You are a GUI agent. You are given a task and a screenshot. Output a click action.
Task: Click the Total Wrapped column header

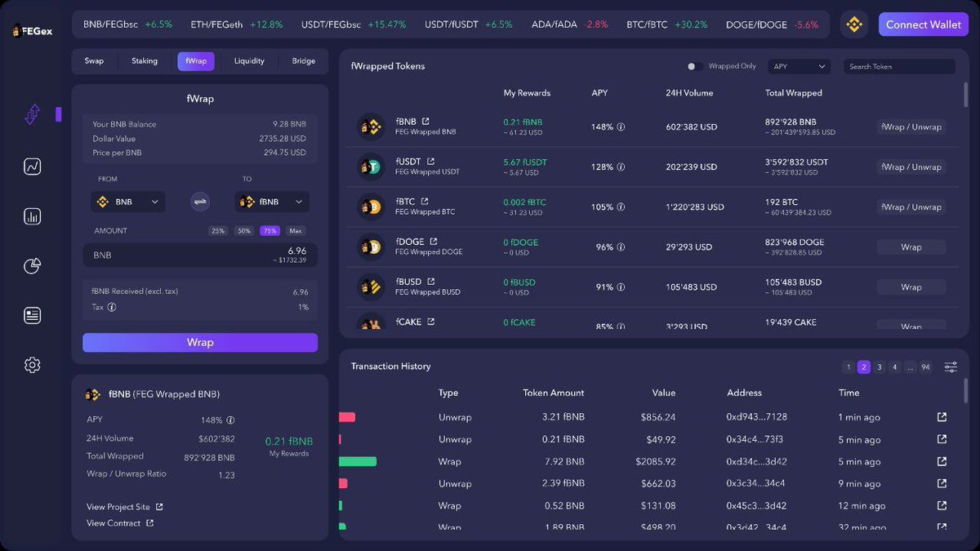[x=794, y=93]
